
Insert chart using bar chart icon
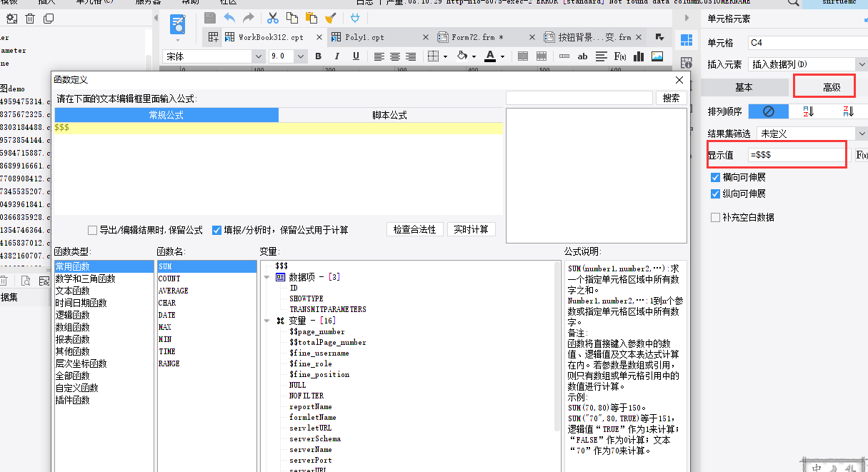coord(639,56)
